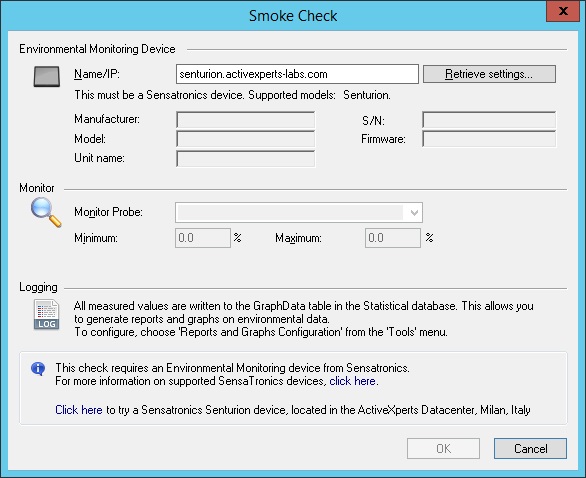Click the Firmware field
Screen dimensions: 586x478
pos(489,139)
